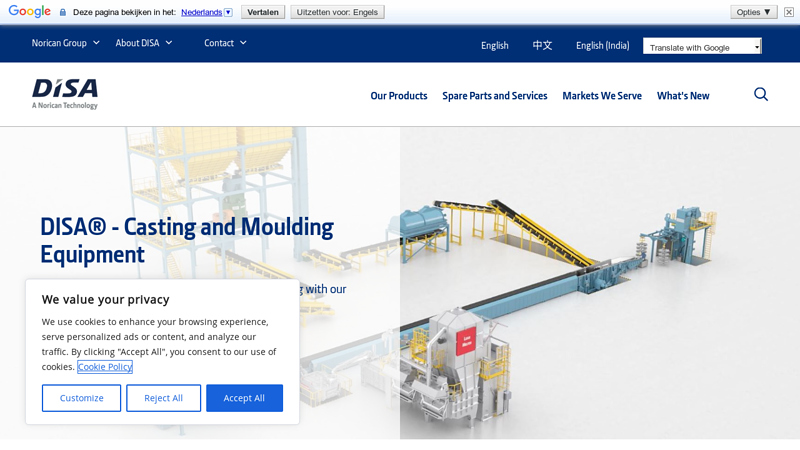
Task: Switch to the Chinese 中文 language
Action: coord(542,45)
